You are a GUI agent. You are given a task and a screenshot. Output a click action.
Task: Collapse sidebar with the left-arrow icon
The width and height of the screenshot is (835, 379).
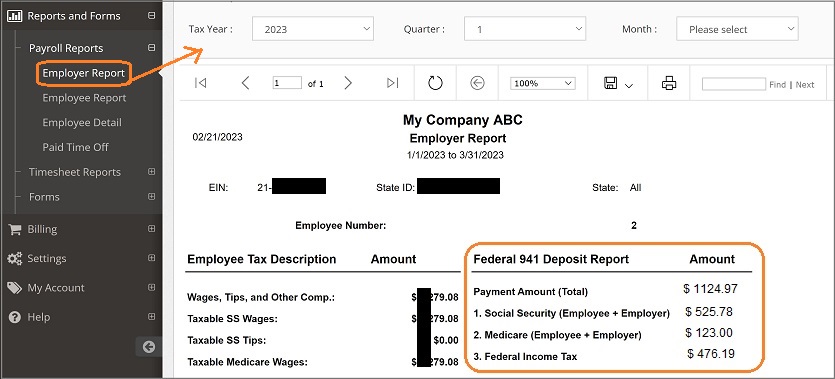tap(149, 347)
